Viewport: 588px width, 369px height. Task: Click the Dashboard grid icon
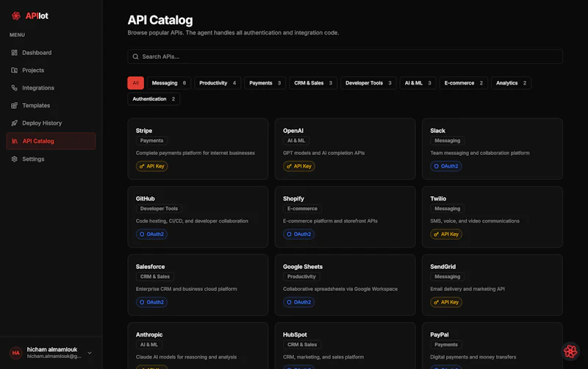point(14,52)
